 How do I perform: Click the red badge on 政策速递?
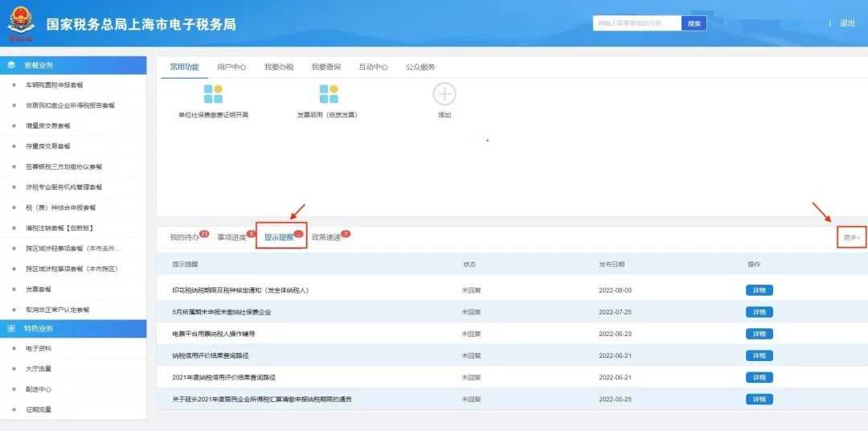coord(346,233)
